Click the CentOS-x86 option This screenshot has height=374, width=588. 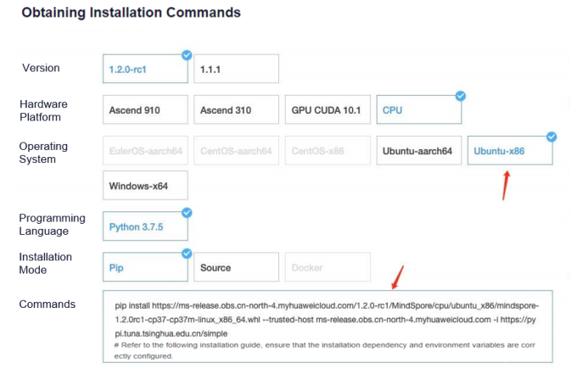coord(327,151)
